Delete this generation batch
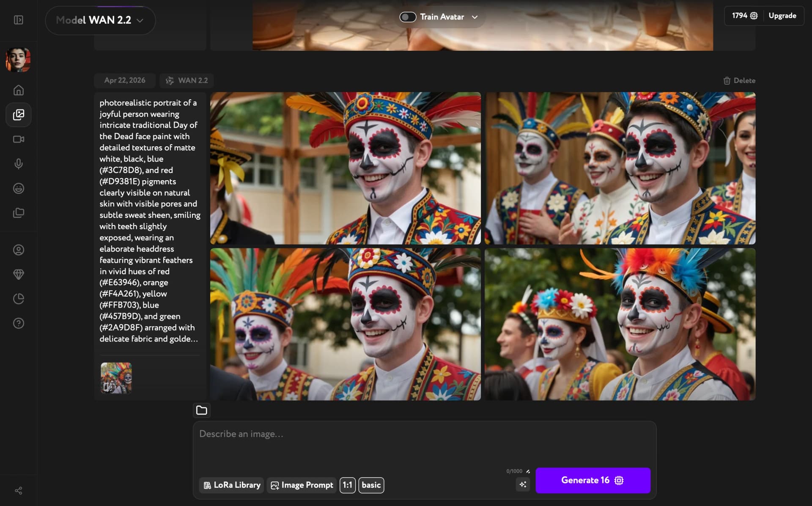 pyautogui.click(x=739, y=80)
